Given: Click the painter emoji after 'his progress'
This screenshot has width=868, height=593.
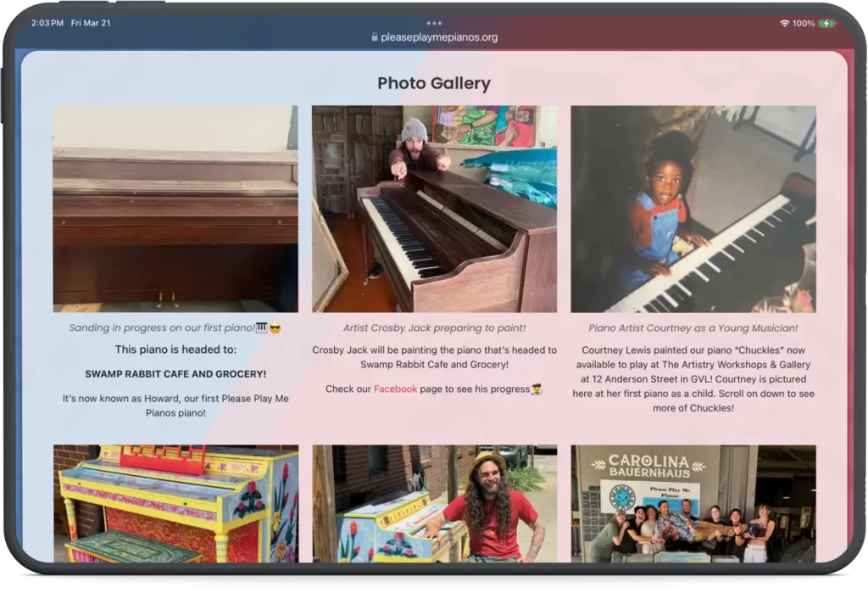Looking at the screenshot, I should tap(535, 389).
